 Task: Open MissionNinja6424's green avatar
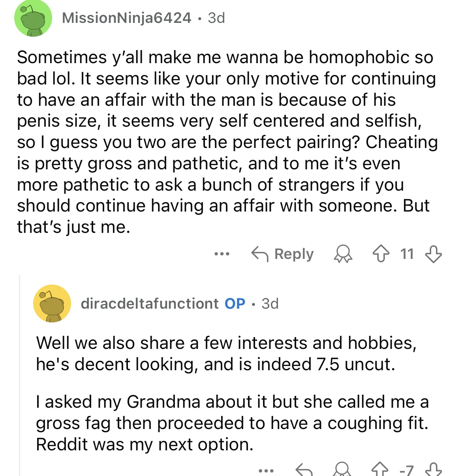click(33, 18)
